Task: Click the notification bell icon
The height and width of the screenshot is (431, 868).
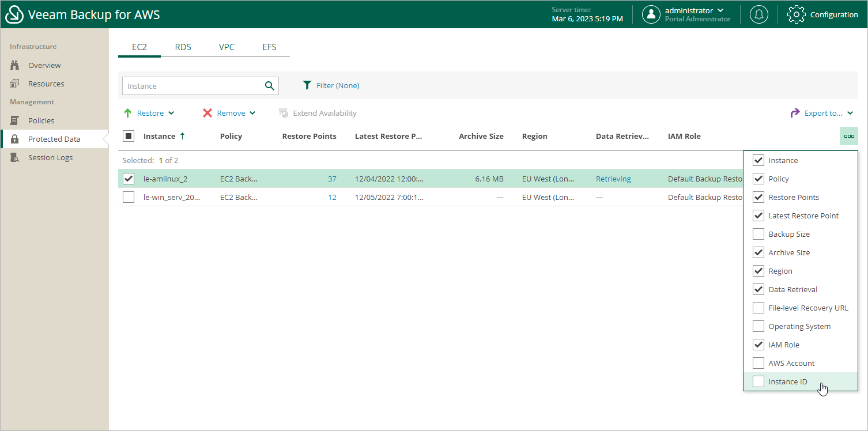Action: coord(758,14)
